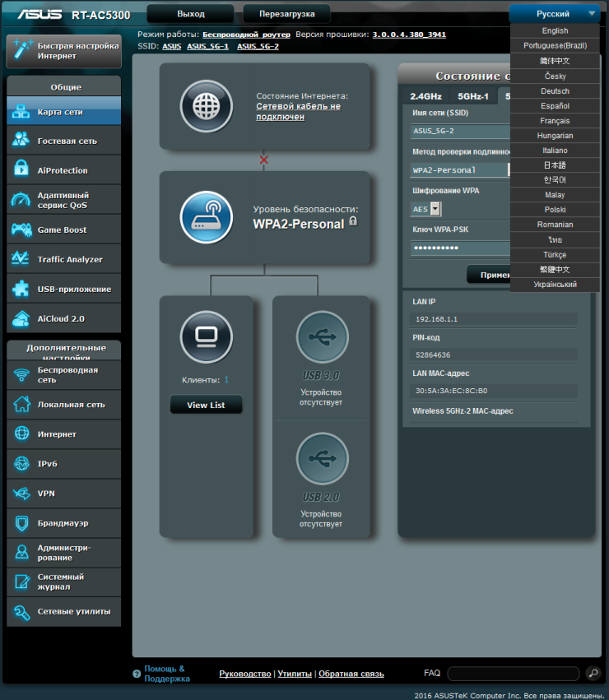The width and height of the screenshot is (609, 700).
Task: Click the Применить apply button
Action: (x=489, y=275)
